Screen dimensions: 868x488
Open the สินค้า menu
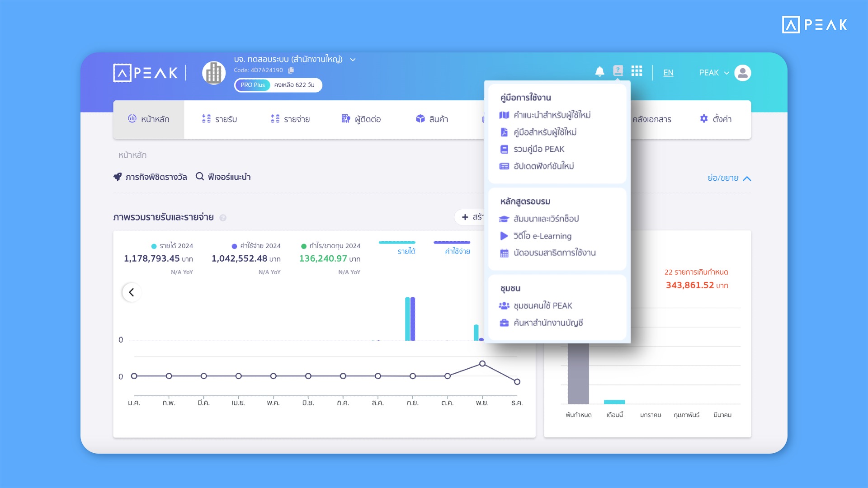(432, 119)
